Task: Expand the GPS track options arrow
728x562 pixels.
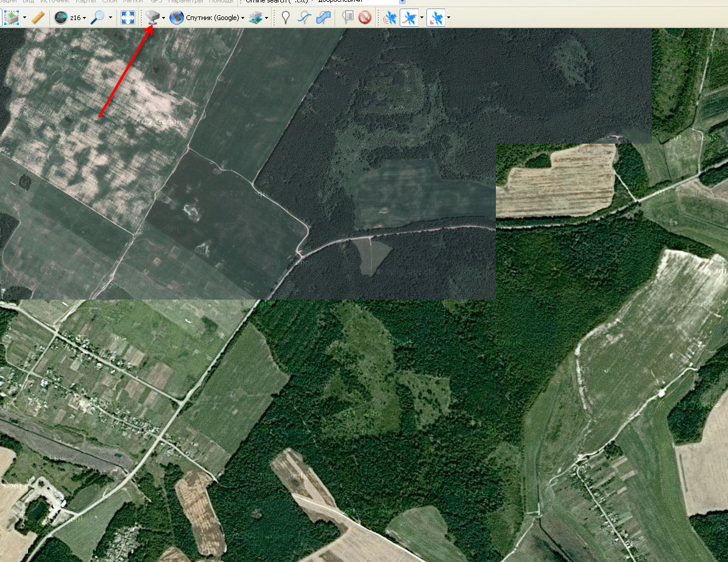Action: (x=421, y=18)
